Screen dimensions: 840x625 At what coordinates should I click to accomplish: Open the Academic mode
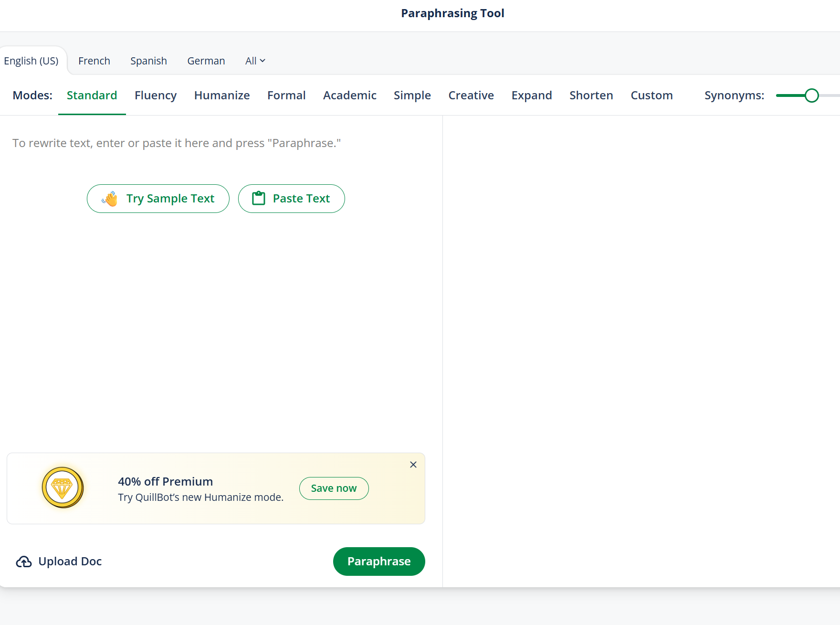coord(349,95)
